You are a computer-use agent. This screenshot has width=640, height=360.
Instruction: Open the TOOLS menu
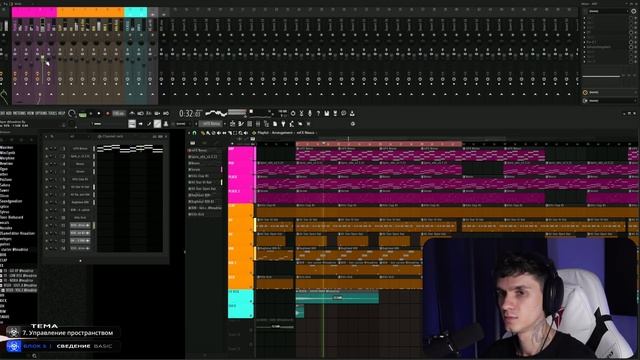53,113
